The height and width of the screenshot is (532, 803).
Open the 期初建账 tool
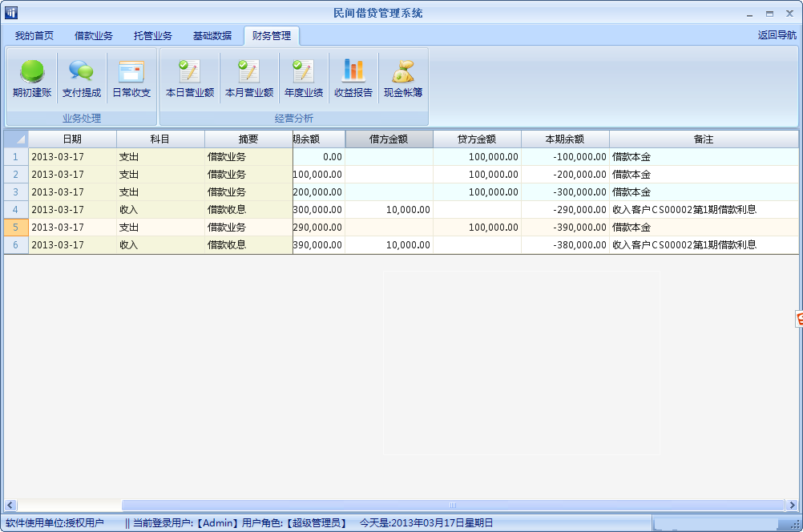pos(32,79)
